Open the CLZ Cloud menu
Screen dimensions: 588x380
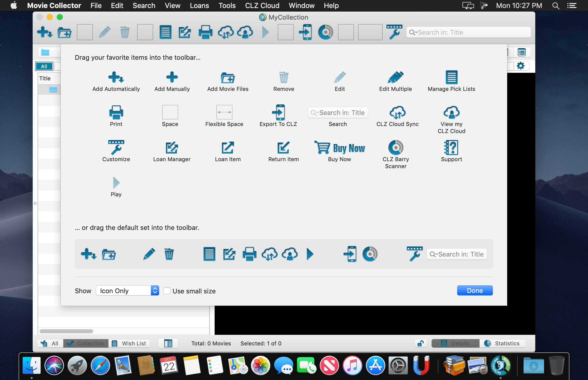(262, 6)
